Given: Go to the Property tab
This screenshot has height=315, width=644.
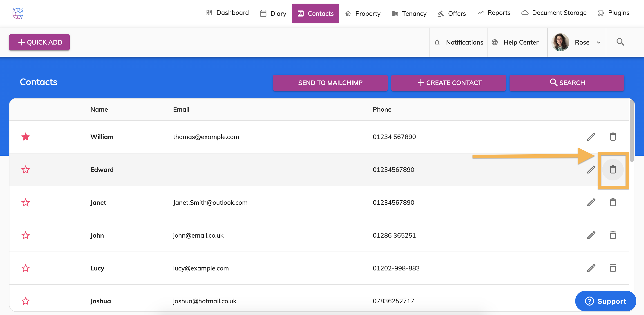Looking at the screenshot, I should click(x=363, y=13).
